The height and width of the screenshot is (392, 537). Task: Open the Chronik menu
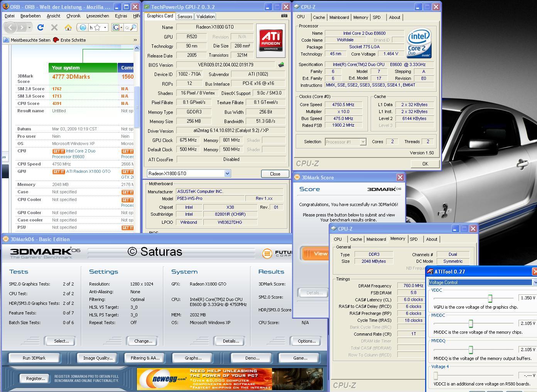[x=73, y=16]
